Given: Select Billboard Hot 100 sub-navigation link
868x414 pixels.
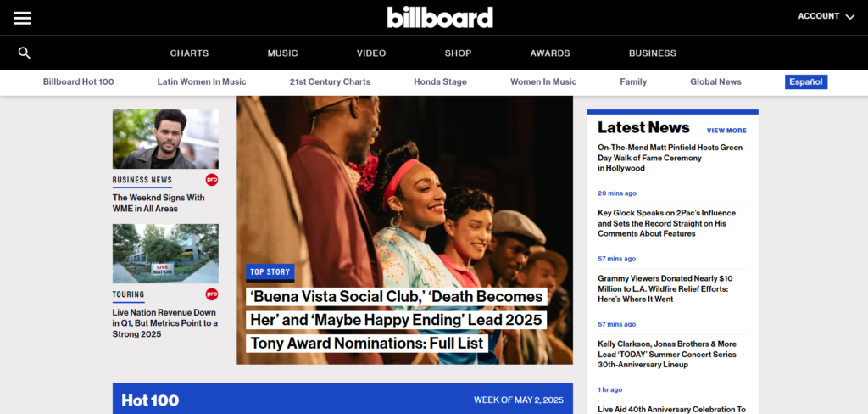Looking at the screenshot, I should 79,81.
